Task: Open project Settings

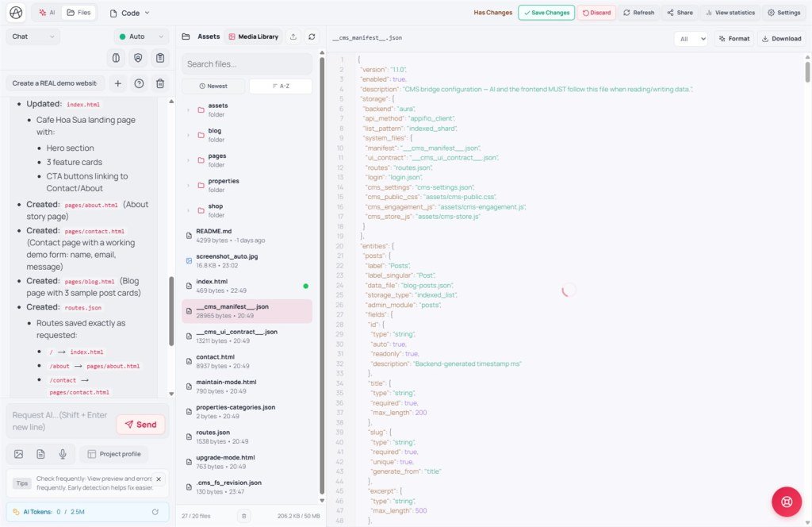Action: coord(783,13)
